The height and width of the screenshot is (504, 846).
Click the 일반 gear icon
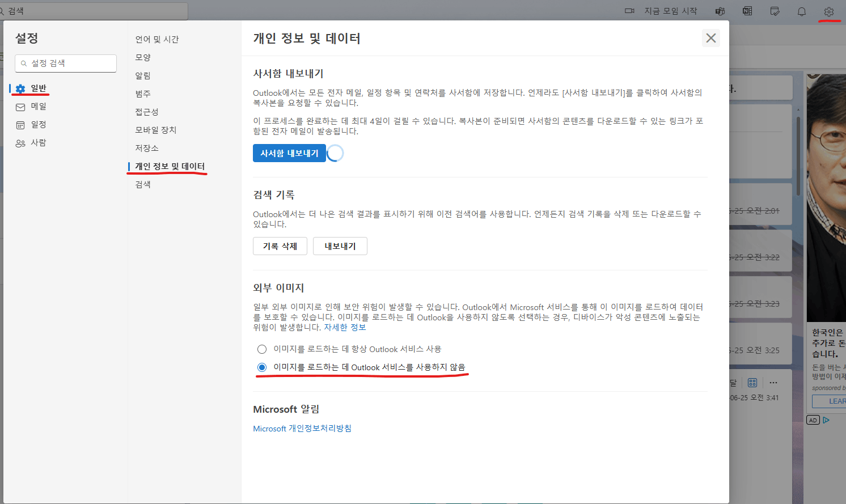20,88
